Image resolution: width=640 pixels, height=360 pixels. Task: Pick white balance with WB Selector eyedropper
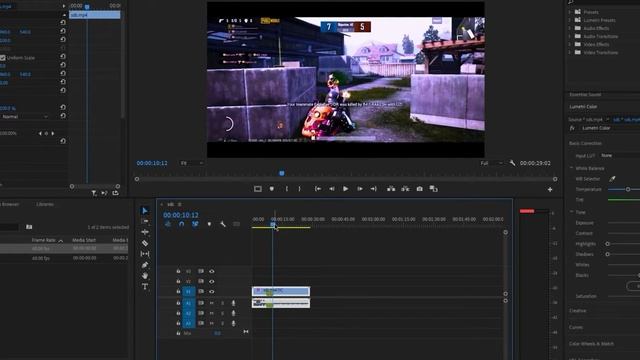pyautogui.click(x=612, y=179)
